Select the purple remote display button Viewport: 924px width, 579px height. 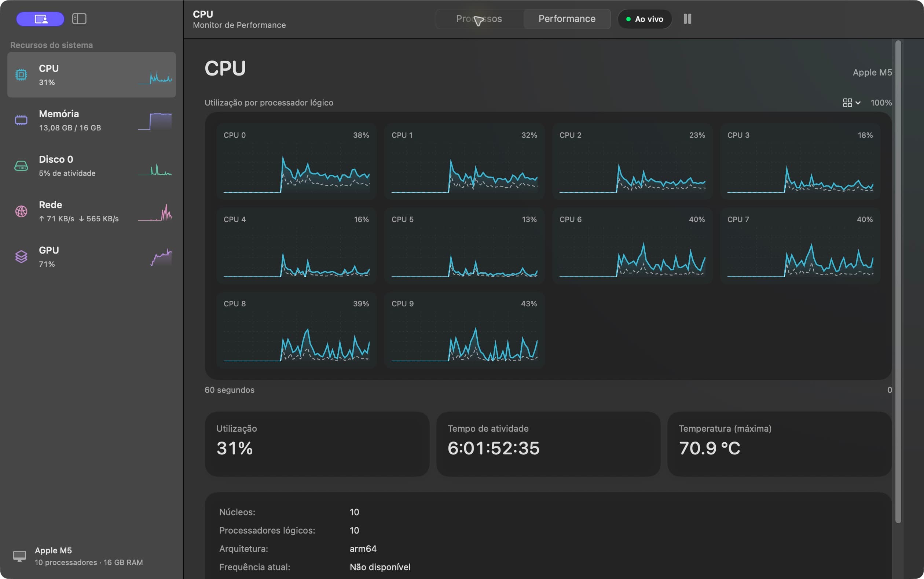[40, 19]
